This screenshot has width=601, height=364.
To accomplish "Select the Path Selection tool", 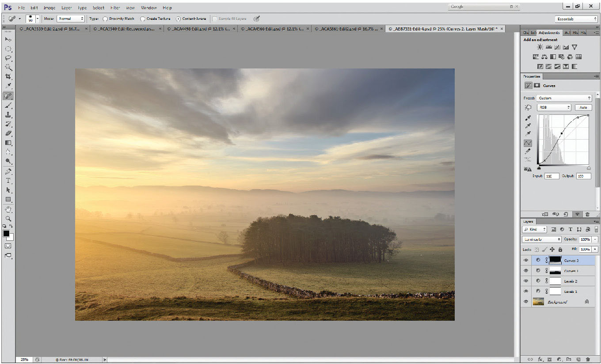I will [8, 190].
